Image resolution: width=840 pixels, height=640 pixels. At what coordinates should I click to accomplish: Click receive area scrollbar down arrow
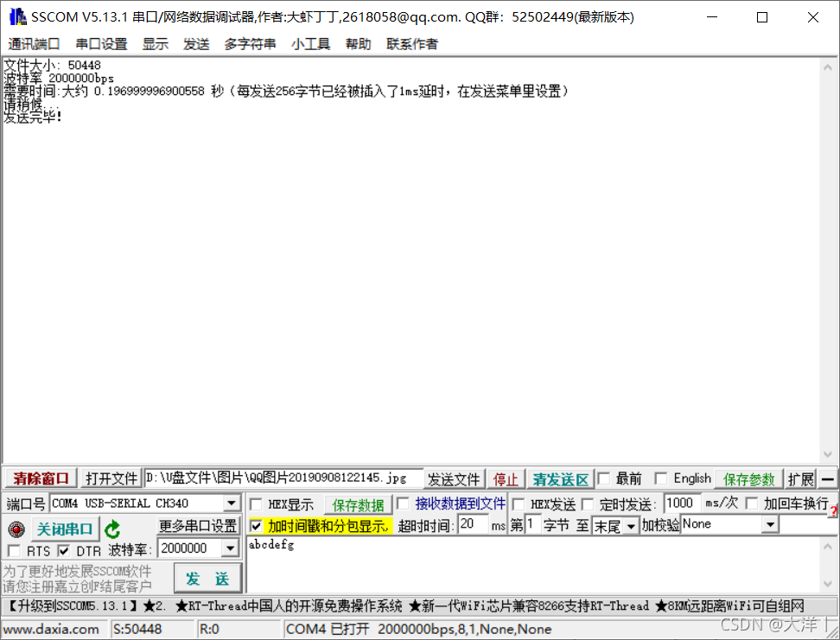tap(828, 454)
